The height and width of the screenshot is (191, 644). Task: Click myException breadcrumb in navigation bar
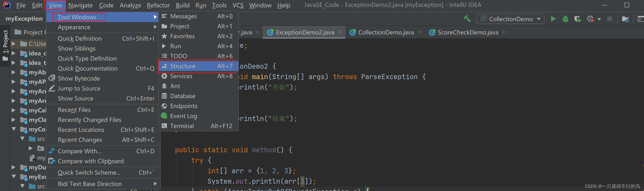tap(24, 19)
